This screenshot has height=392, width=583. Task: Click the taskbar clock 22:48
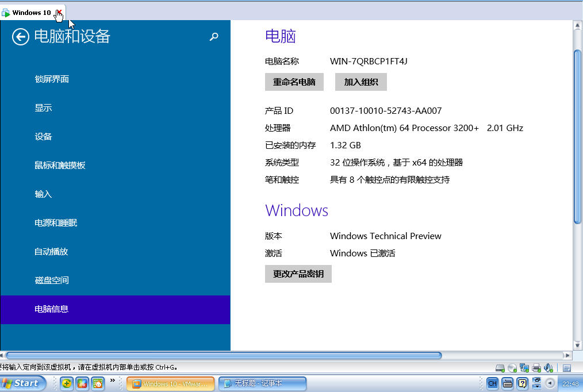click(570, 384)
